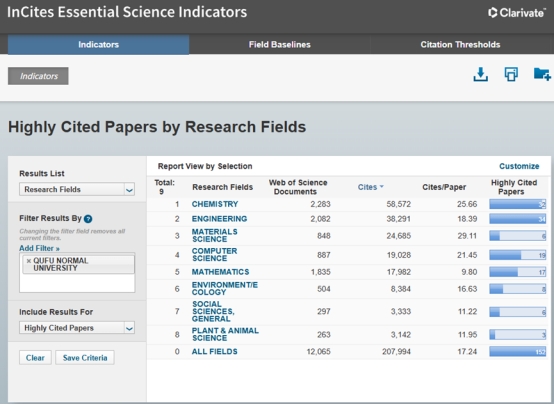Click the Clarivate logo

517,13
